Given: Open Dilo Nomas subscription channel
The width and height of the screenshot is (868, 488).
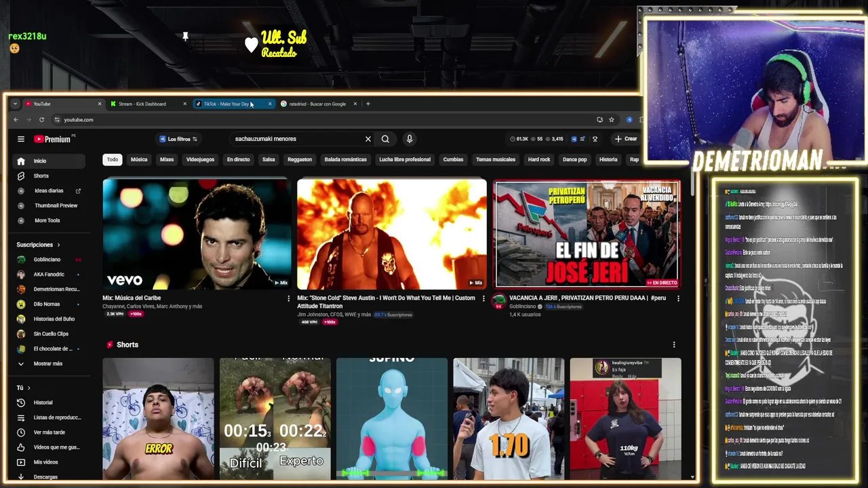Looking at the screenshot, I should (x=49, y=304).
